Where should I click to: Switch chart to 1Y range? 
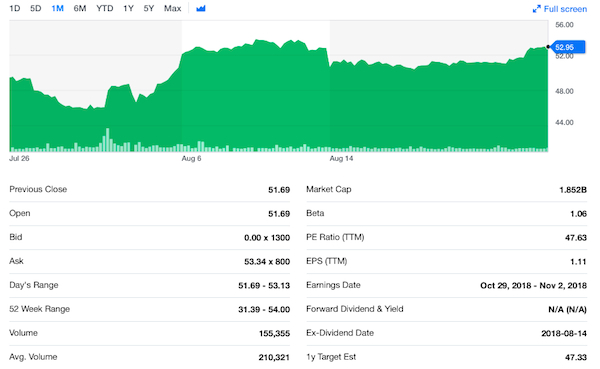click(128, 8)
